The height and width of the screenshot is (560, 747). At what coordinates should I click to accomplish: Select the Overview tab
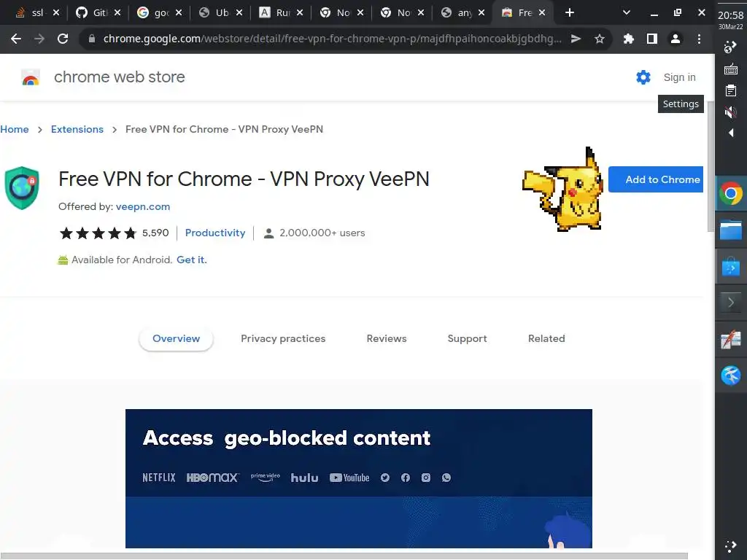[176, 338]
